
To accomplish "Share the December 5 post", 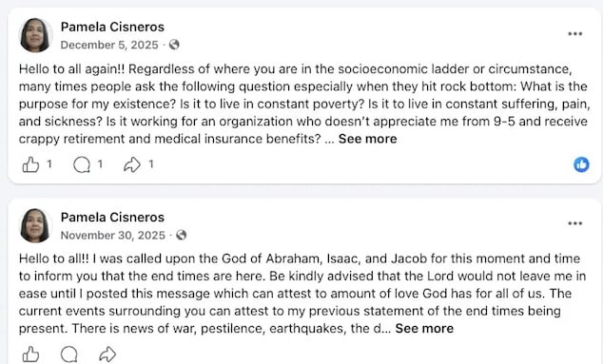I will pyautogui.click(x=132, y=165).
